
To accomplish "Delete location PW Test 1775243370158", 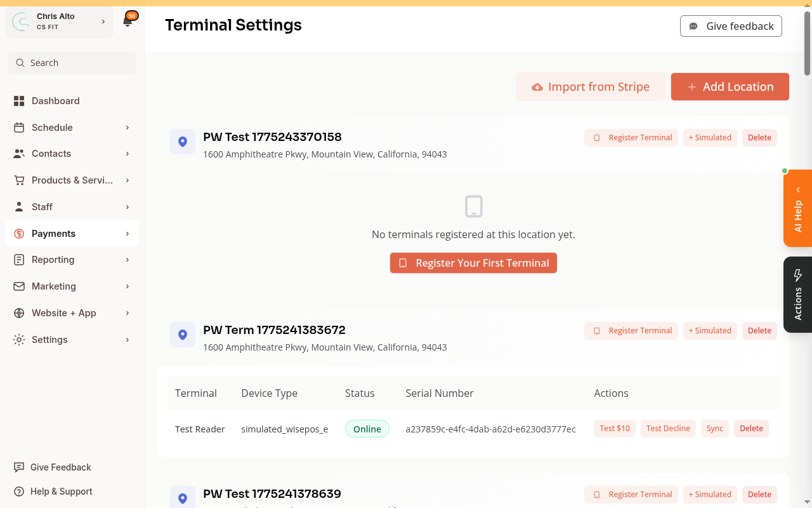I will coord(759,138).
